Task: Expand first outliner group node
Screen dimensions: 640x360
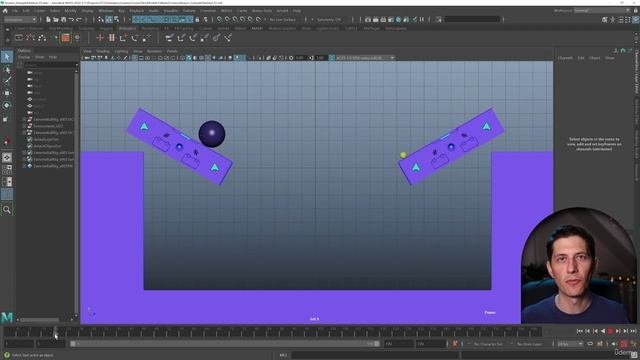Action: (x=24, y=120)
